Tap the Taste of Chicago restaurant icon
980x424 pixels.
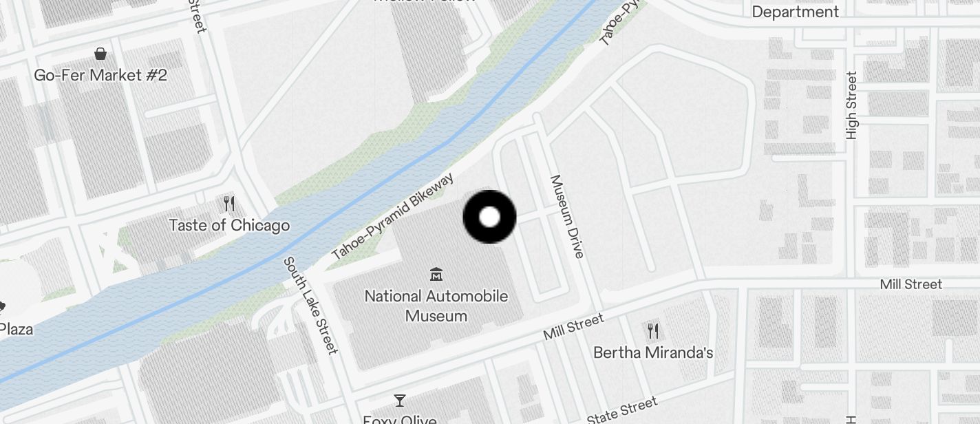coord(230,204)
